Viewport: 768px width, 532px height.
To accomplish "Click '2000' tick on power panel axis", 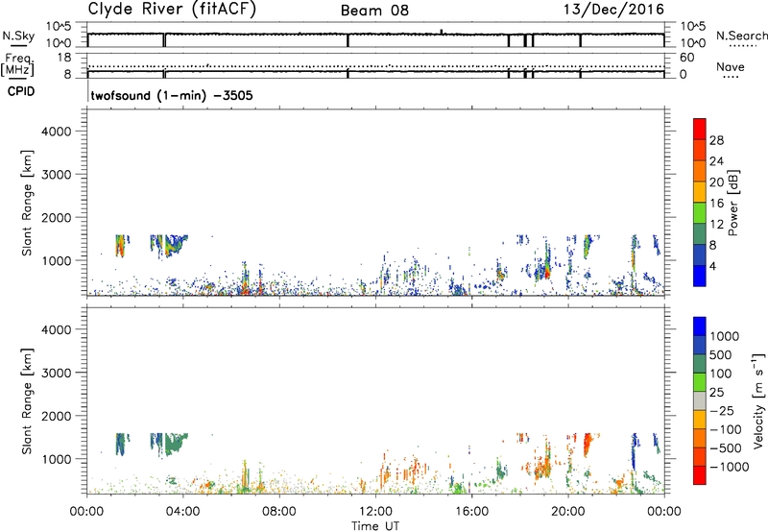I will tap(56, 217).
